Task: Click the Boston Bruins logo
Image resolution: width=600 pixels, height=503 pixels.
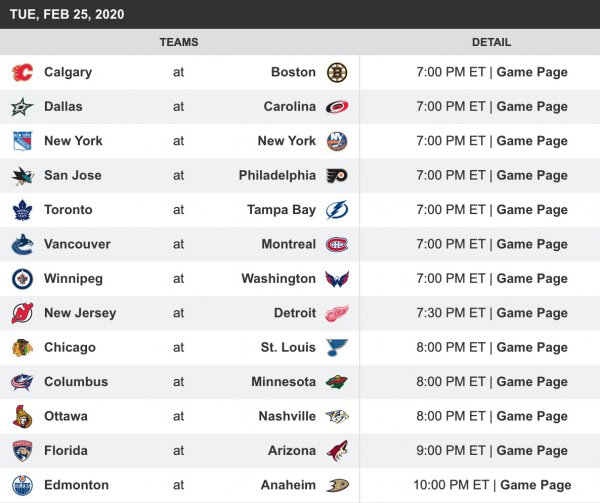Action: point(337,72)
